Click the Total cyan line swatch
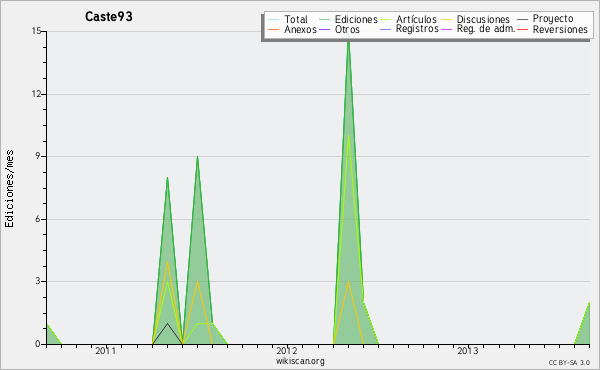This screenshot has width=600, height=370. pyautogui.click(x=274, y=20)
